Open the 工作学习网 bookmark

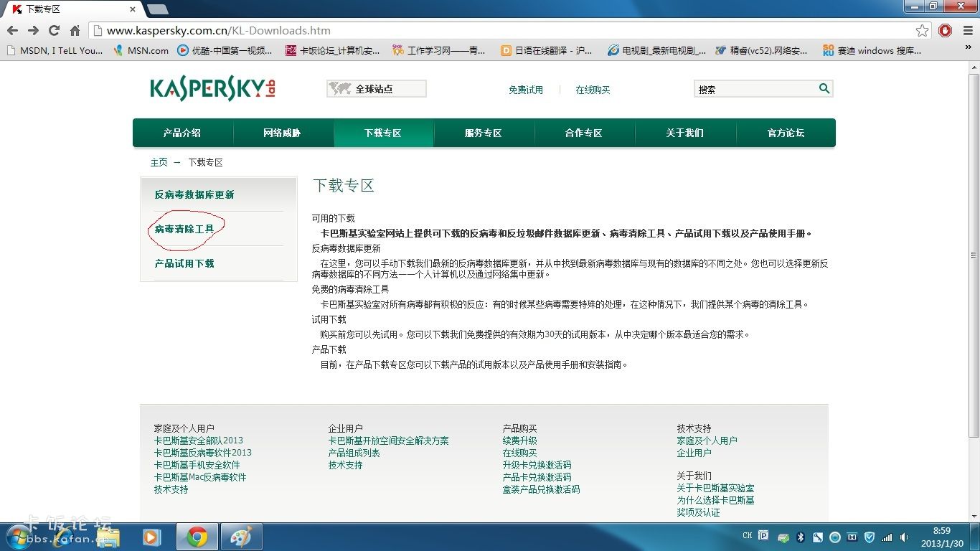click(x=439, y=50)
